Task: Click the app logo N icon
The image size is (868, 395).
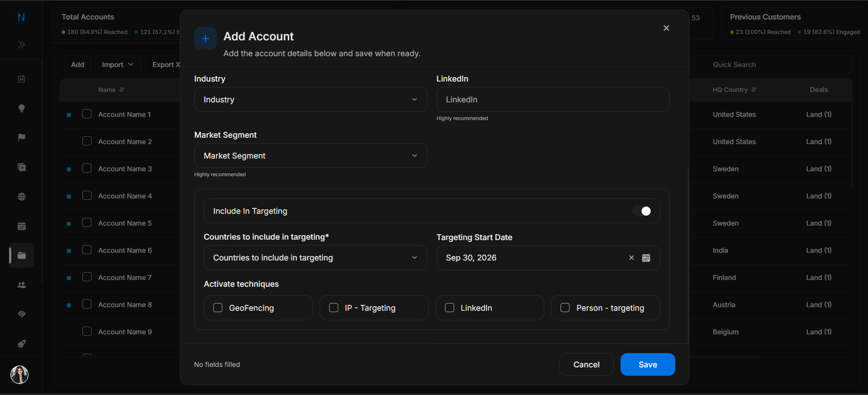Action: click(21, 17)
